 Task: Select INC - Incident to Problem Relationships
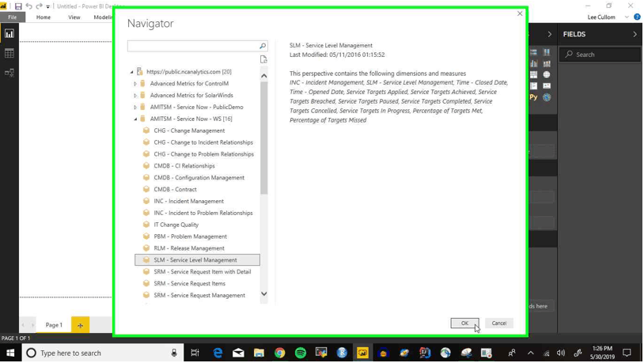pos(203,213)
